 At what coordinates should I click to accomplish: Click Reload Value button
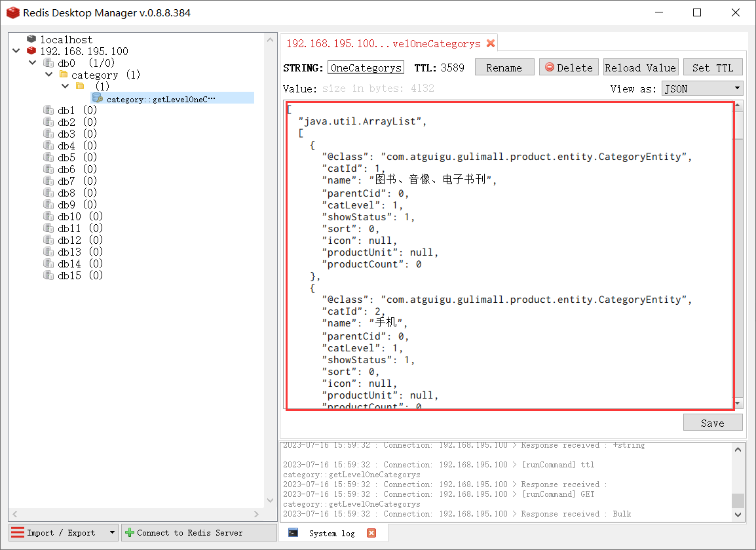(640, 68)
